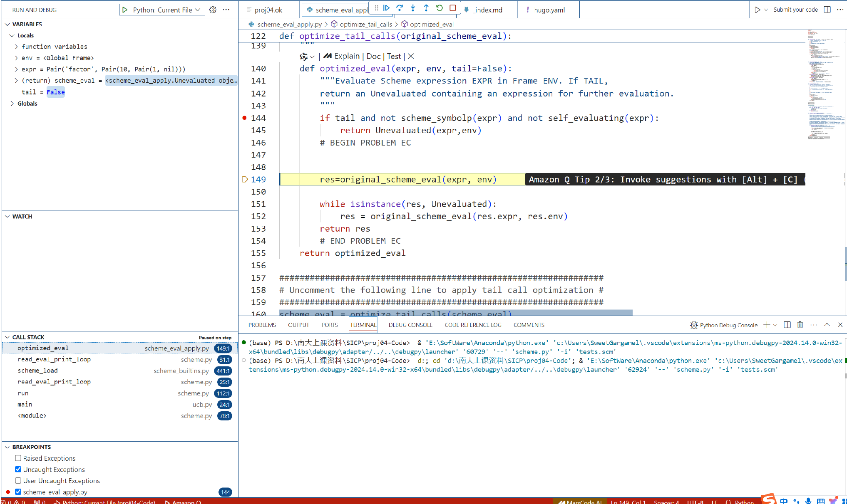Kill terminal with the trash icon
This screenshot has width=847, height=504.
coord(800,325)
